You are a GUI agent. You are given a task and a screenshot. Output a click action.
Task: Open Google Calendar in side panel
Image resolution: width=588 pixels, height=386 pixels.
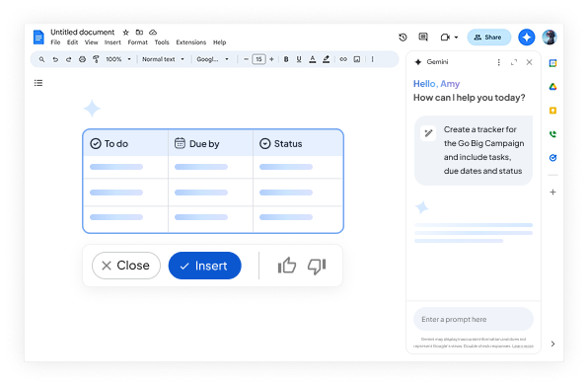(x=552, y=63)
